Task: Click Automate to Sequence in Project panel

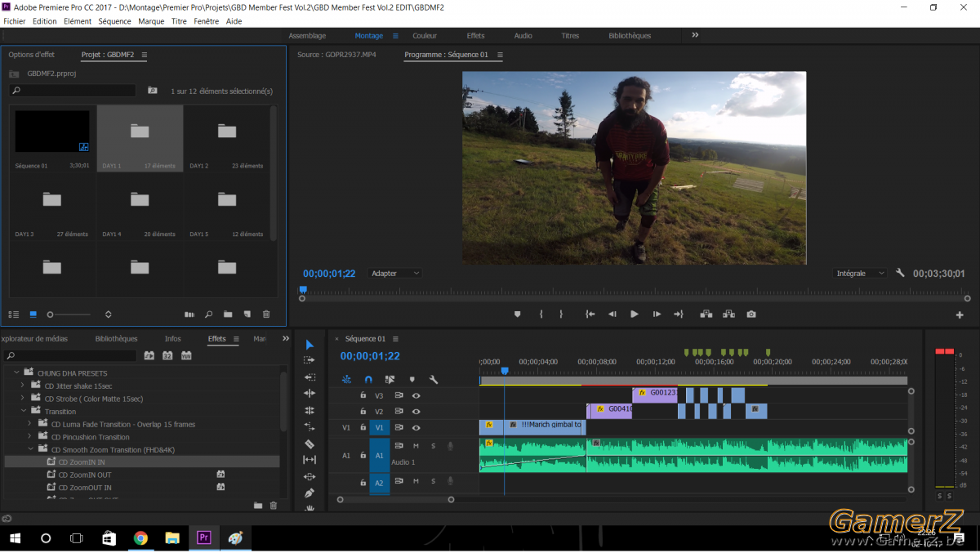Action: (189, 314)
